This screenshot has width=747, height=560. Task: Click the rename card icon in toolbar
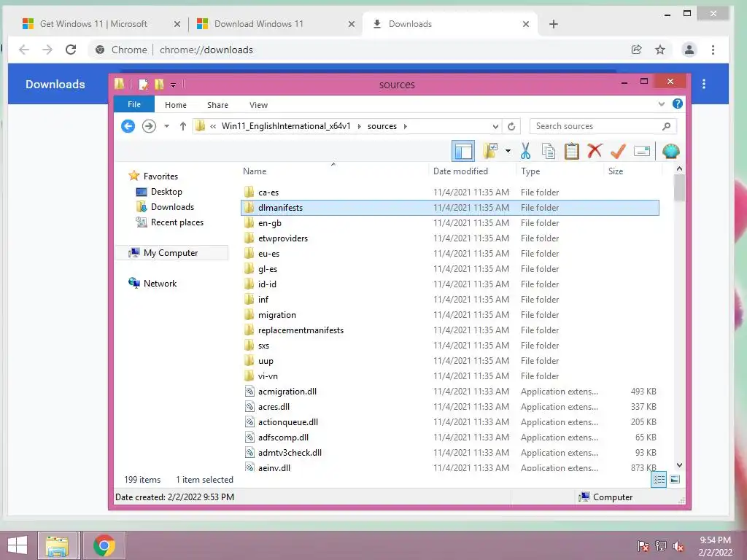(x=642, y=152)
